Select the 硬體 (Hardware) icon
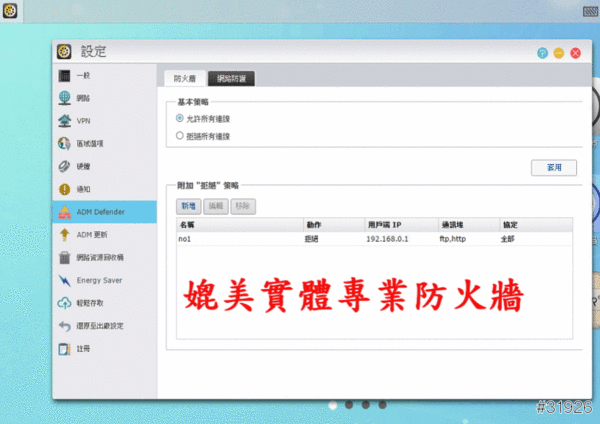600x424 pixels. (64, 166)
